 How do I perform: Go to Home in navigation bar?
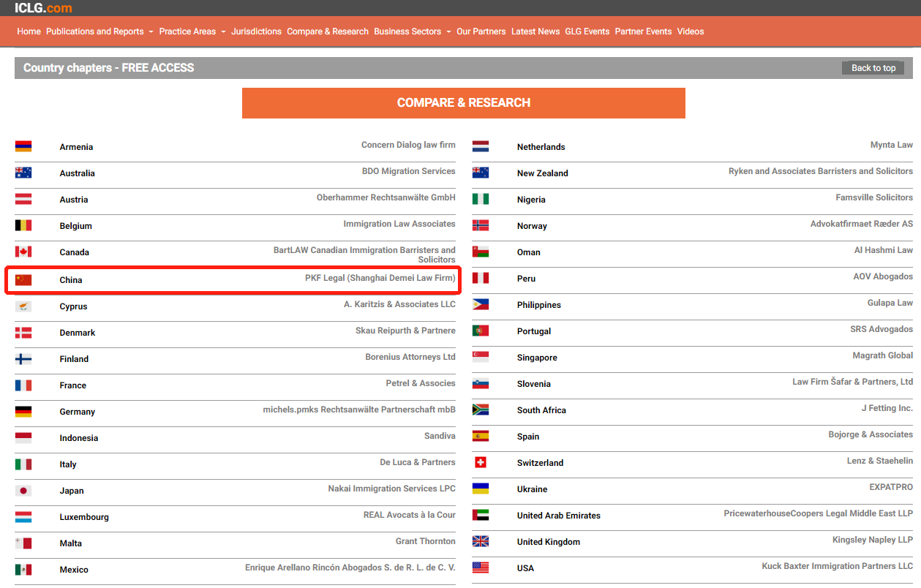(29, 31)
